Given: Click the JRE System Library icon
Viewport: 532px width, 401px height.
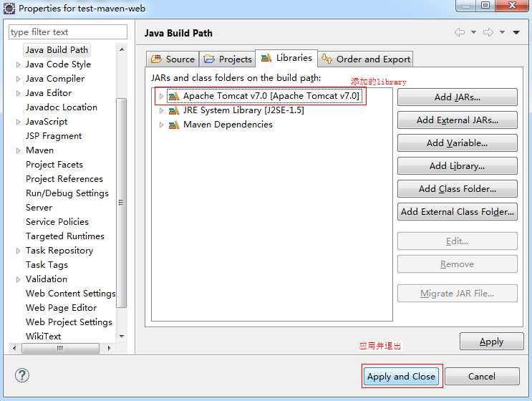Looking at the screenshot, I should pos(174,110).
